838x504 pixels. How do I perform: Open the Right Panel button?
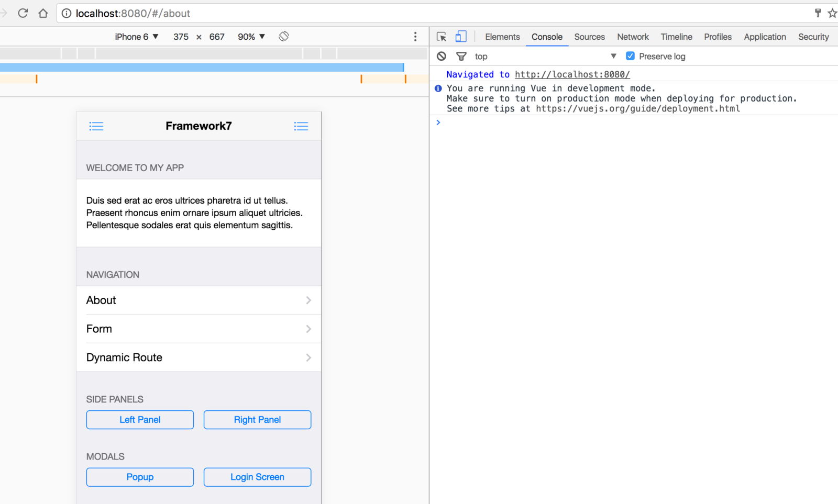pos(257,420)
